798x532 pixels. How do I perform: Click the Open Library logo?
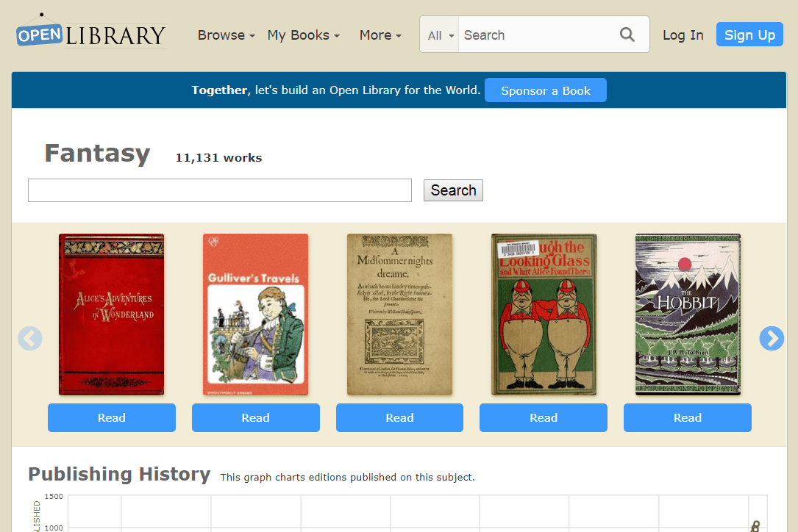click(91, 34)
